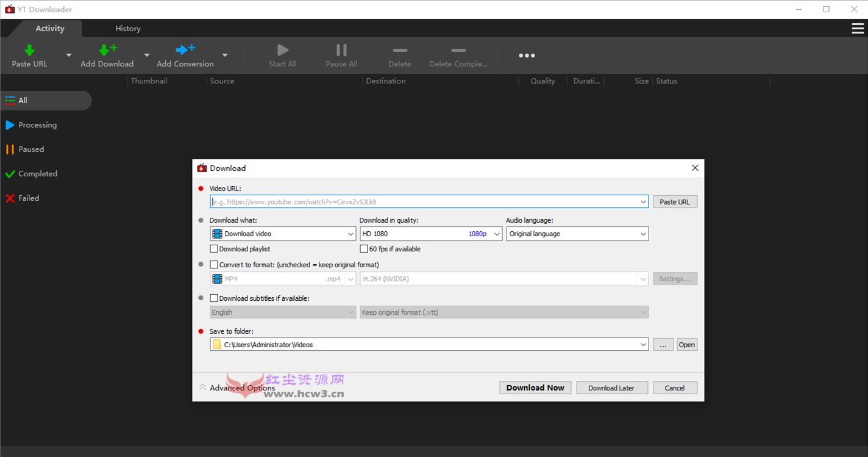The width and height of the screenshot is (868, 457).
Task: Open the three-dots more options icon
Action: [x=527, y=56]
